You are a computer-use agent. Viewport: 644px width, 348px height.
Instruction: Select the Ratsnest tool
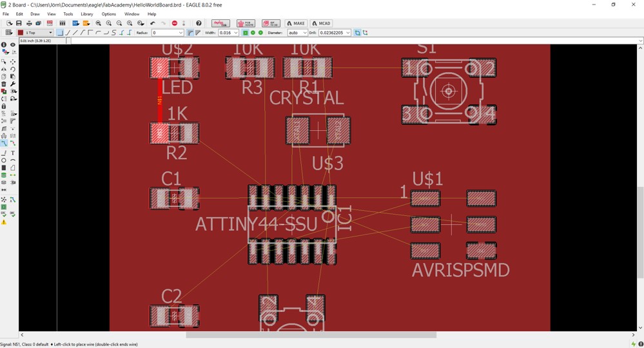[4, 199]
